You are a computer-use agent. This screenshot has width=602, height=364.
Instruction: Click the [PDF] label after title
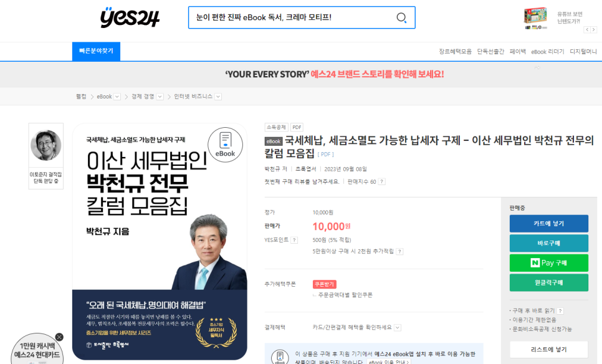325,155
